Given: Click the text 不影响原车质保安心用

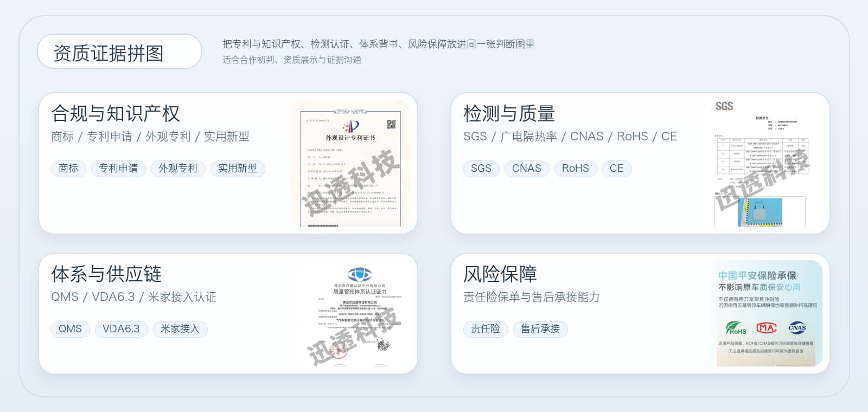Looking at the screenshot, I should tap(759, 287).
